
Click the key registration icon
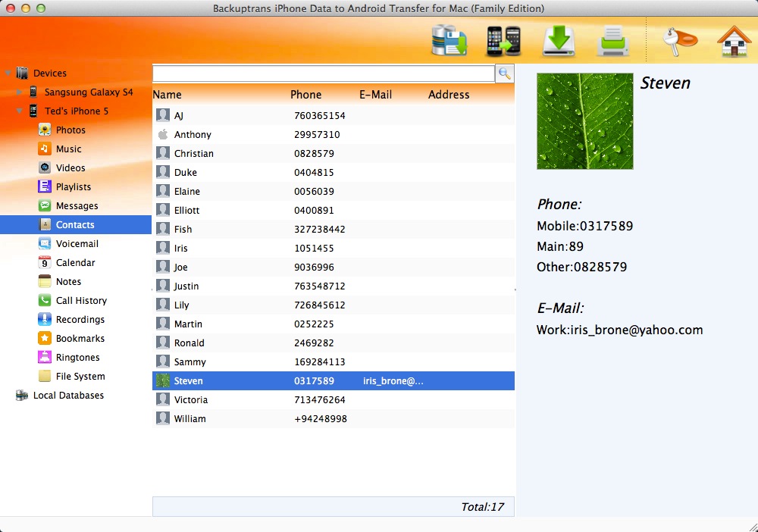point(680,41)
